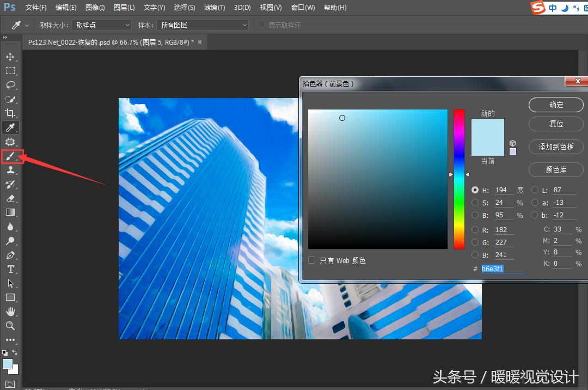Select the Zoom tool
Image resolution: width=588 pixels, height=390 pixels.
coord(11,326)
